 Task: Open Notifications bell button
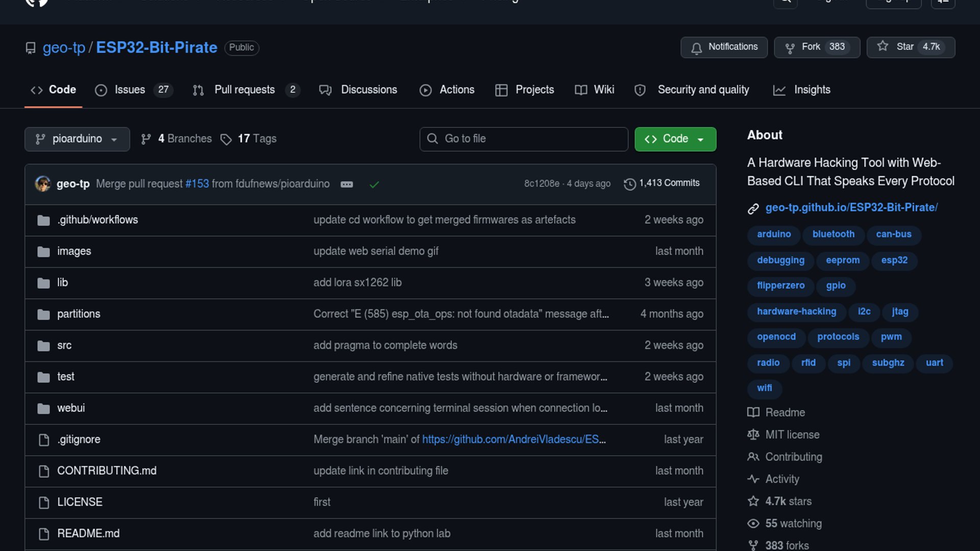click(x=724, y=47)
